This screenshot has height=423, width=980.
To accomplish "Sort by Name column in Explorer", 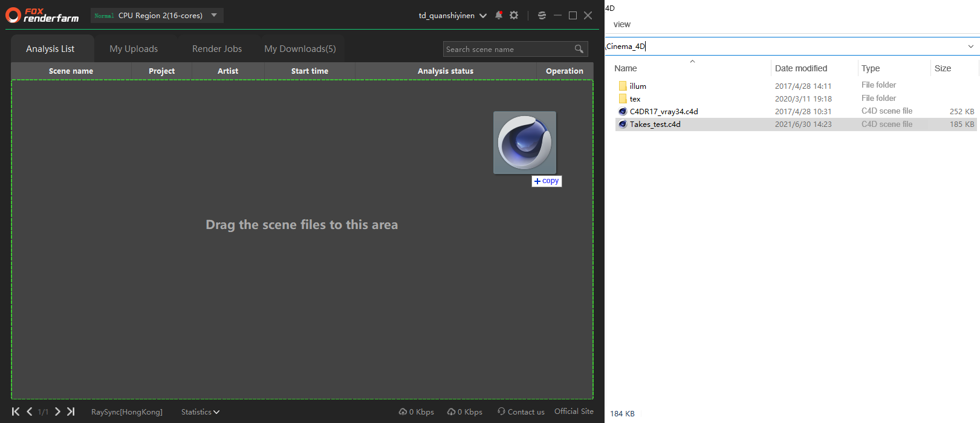I will point(626,68).
